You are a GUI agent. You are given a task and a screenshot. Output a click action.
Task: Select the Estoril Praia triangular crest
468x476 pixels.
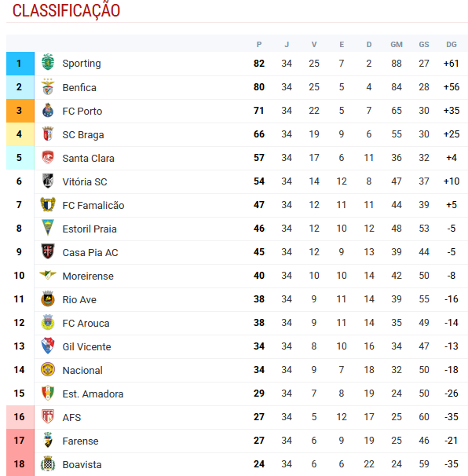[x=48, y=228]
